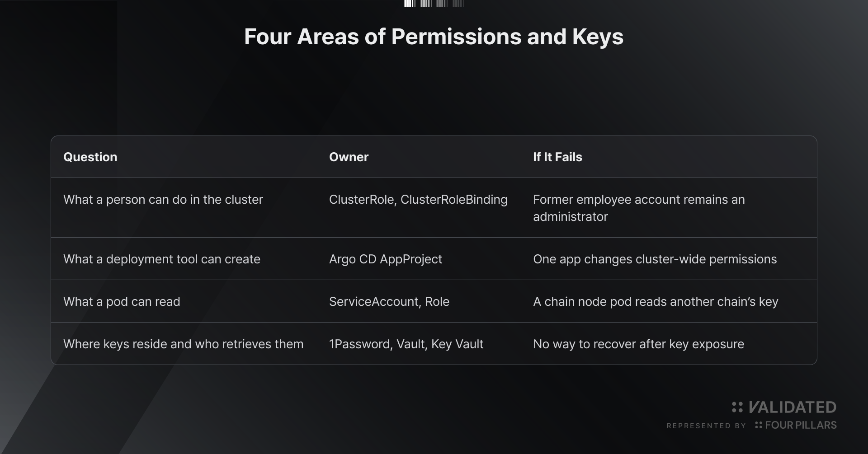This screenshot has width=868, height=454.
Task: Click the Owner column header
Action: click(x=349, y=157)
